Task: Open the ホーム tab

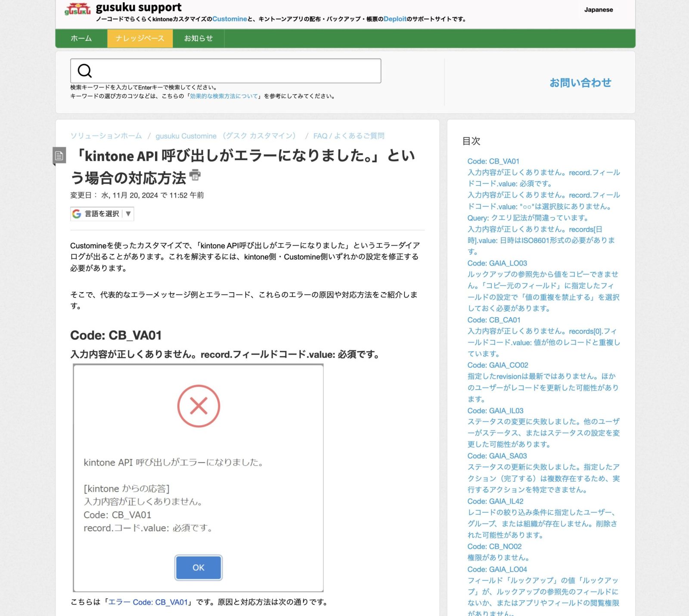Action: point(81,38)
